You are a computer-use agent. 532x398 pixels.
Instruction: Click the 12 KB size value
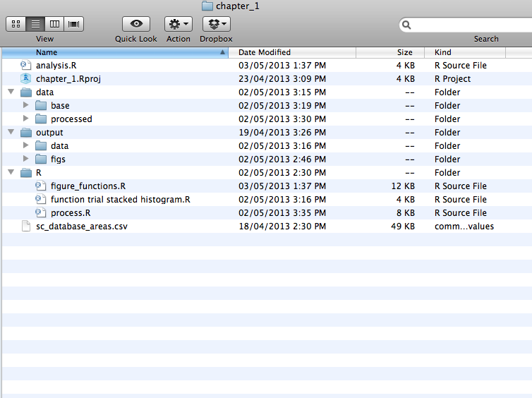coord(403,186)
